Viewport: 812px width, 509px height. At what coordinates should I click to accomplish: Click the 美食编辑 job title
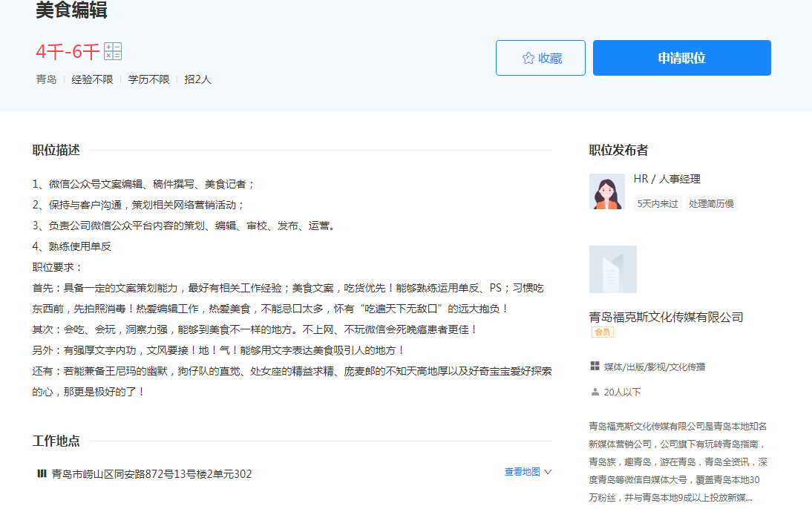[x=71, y=10]
